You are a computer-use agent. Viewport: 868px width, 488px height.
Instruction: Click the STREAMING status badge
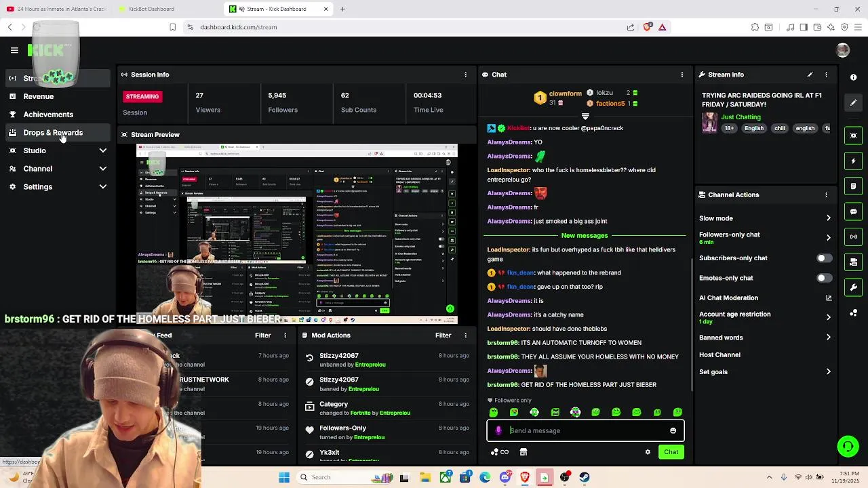point(142,96)
